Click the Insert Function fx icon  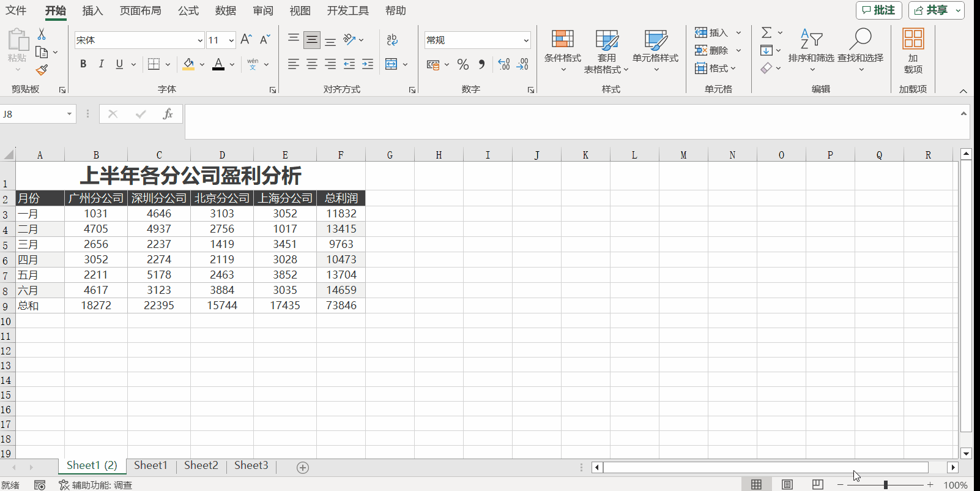point(167,114)
